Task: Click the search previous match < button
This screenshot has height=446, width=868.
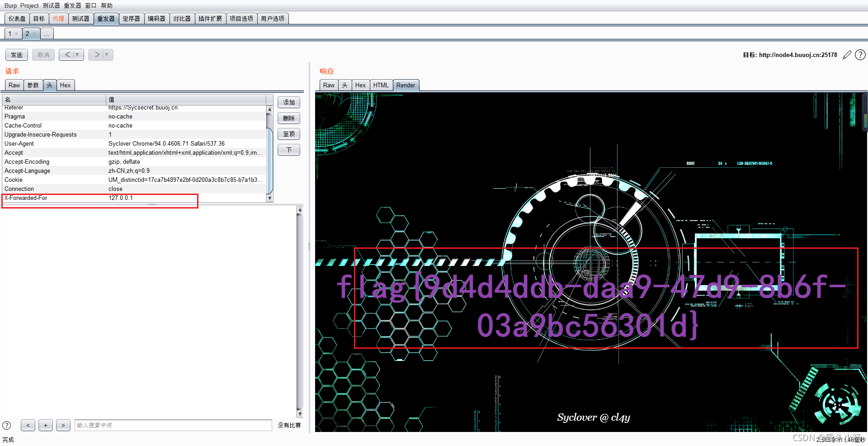Action: tap(28, 425)
